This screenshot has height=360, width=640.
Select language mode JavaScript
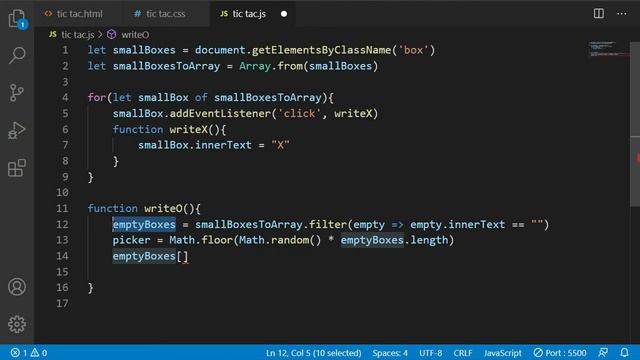(502, 353)
